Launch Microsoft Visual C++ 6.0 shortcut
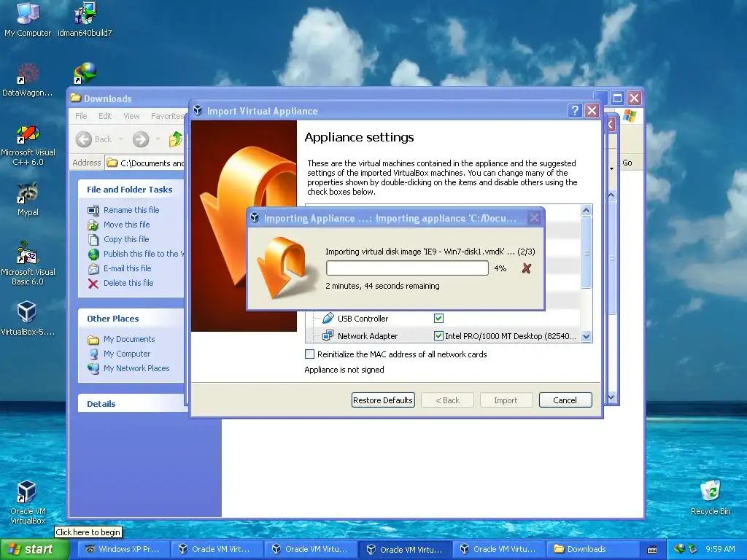Image resolution: width=747 pixels, height=560 pixels. (x=28, y=145)
